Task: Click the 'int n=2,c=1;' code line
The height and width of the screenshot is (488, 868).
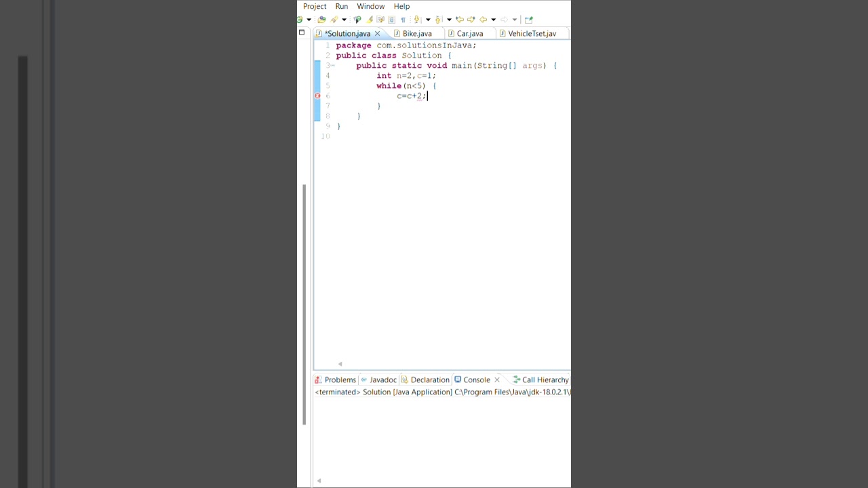Action: coord(406,76)
